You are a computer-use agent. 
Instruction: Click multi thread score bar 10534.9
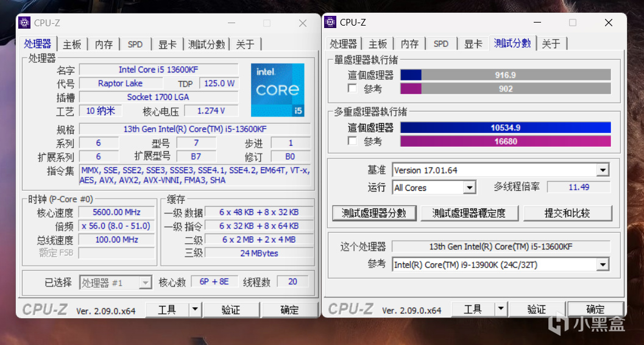coord(506,128)
